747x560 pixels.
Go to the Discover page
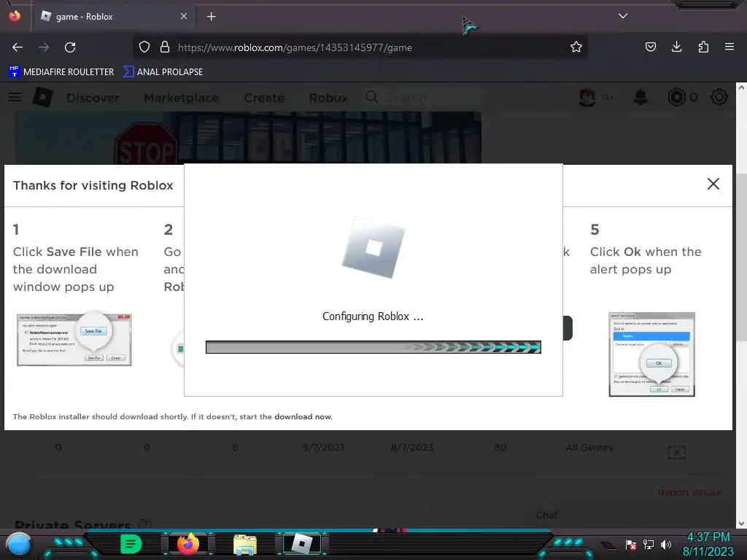tap(93, 98)
